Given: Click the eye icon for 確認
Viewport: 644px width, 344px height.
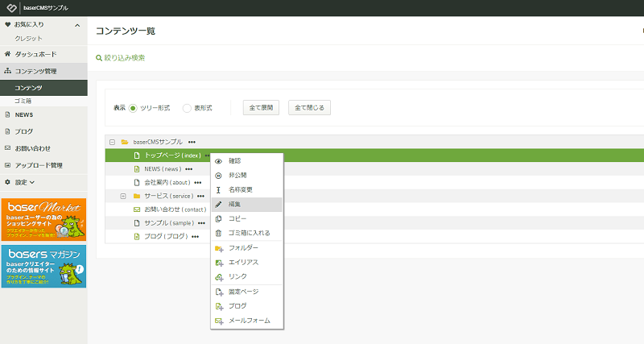Looking at the screenshot, I should click(218, 161).
